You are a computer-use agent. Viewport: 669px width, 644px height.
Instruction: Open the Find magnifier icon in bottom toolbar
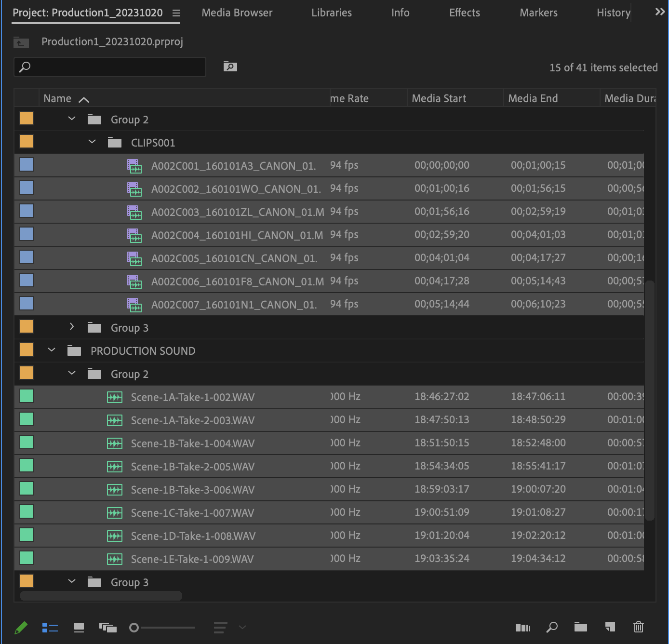pyautogui.click(x=552, y=627)
